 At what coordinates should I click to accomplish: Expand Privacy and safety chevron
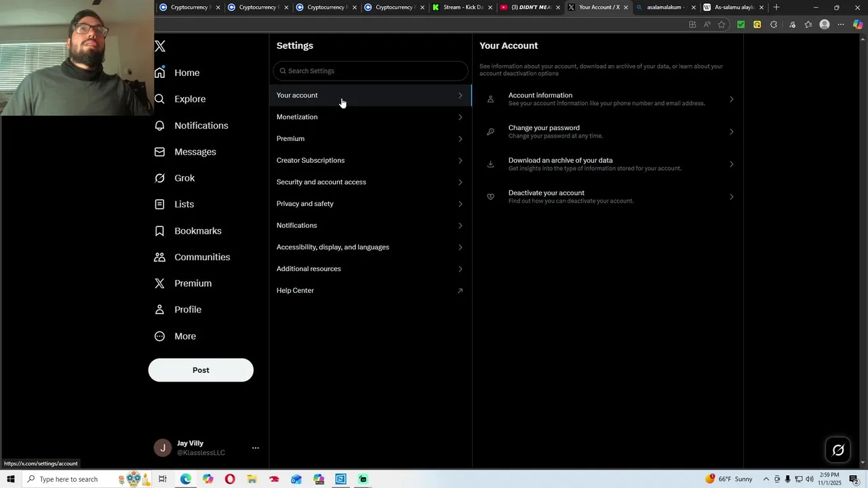point(460,204)
